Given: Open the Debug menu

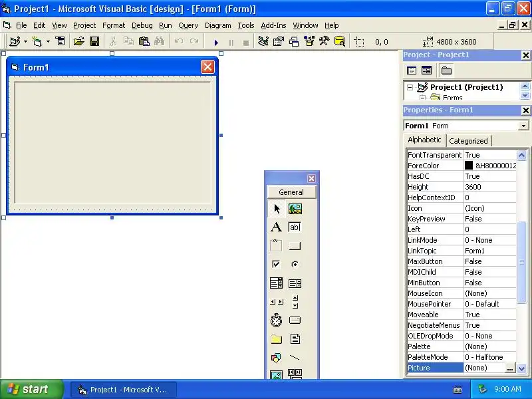Looking at the screenshot, I should tap(142, 25).
